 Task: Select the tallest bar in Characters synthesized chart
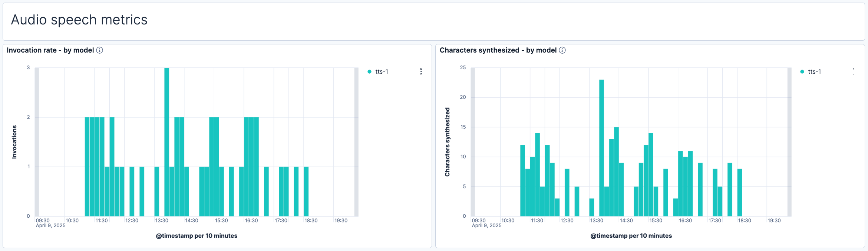click(601, 148)
